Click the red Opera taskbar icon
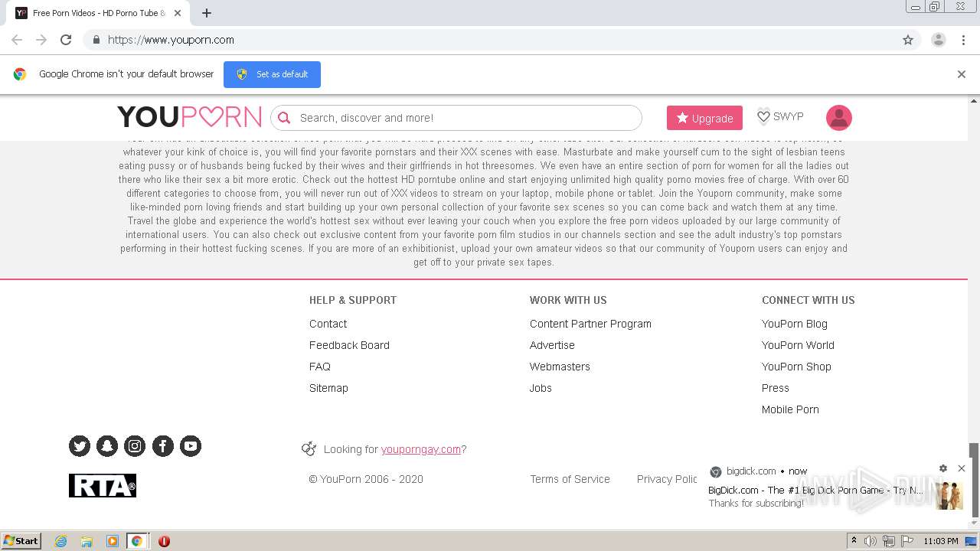This screenshot has height=551, width=980. tap(164, 541)
